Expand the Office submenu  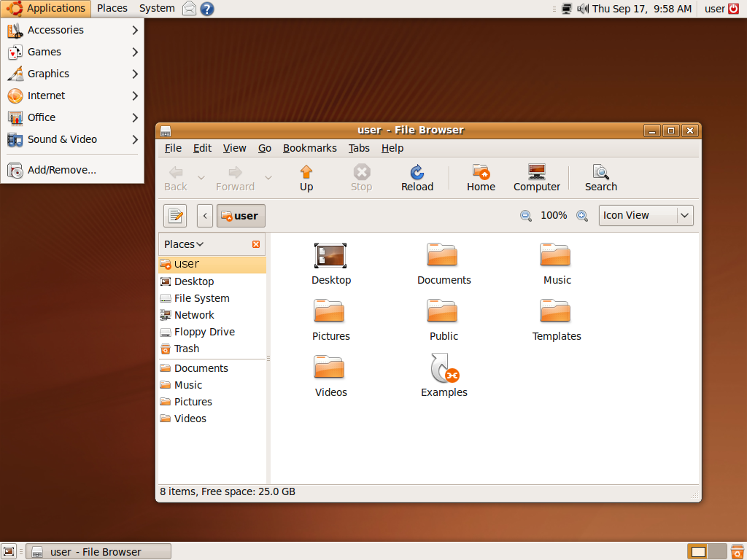point(72,117)
